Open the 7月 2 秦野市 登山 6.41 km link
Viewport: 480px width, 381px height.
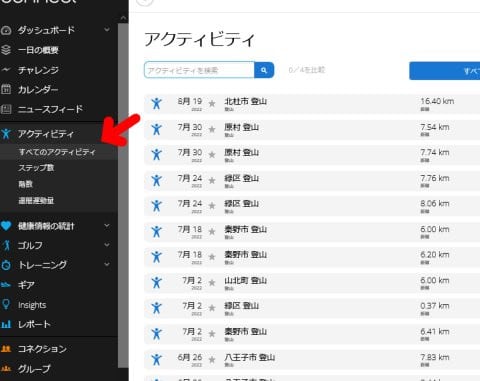pos(245,332)
